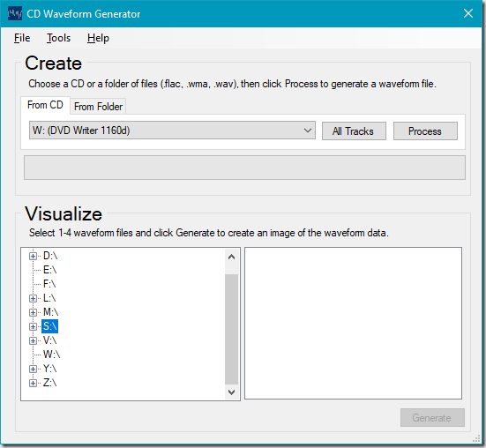Close the CD Waveform Generator window

468,13
